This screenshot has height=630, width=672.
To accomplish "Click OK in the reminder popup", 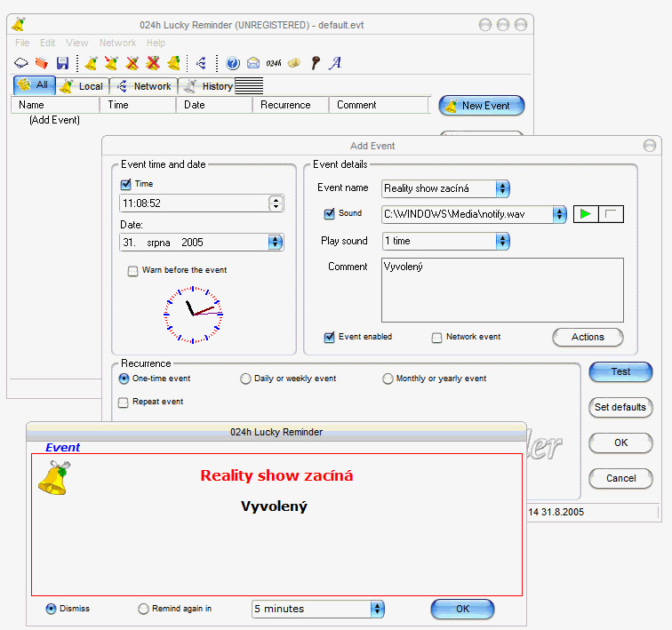I will 462,609.
